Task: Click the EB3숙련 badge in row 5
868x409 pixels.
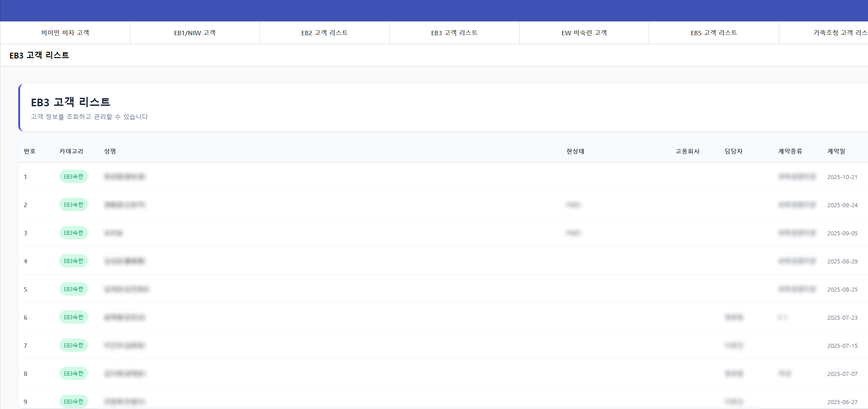Action: click(x=74, y=289)
